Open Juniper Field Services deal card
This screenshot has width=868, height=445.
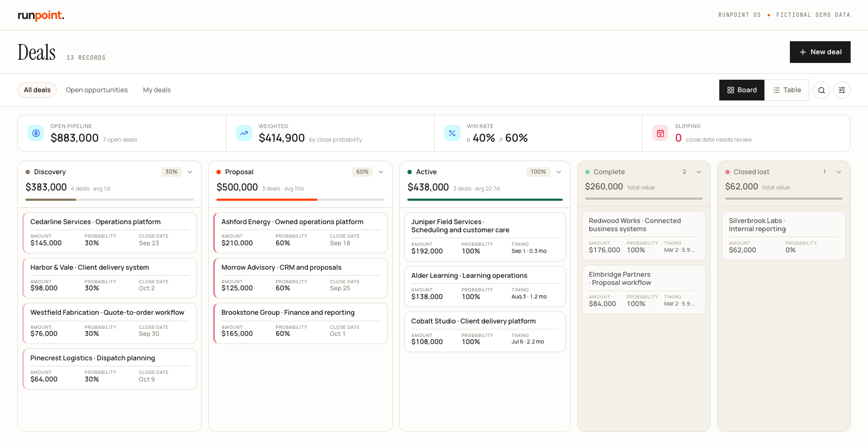[x=485, y=237]
